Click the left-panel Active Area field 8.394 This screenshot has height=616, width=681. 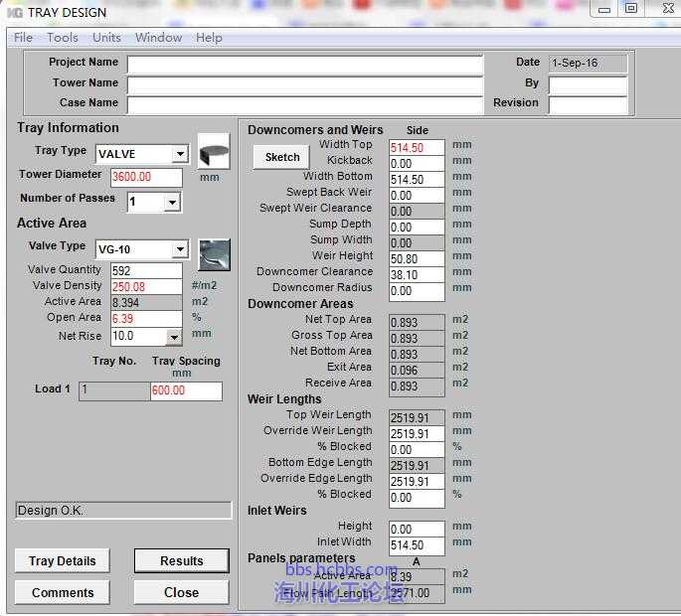146,303
